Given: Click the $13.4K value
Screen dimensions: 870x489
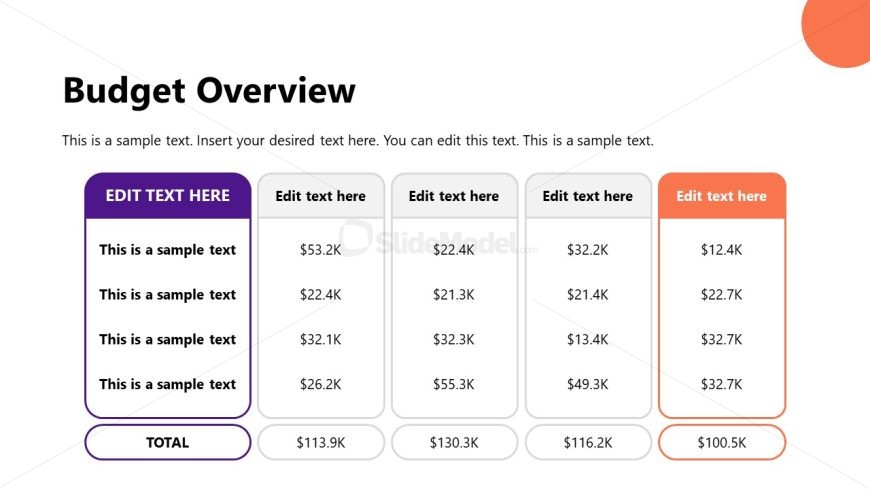Looking at the screenshot, I should pyautogui.click(x=588, y=339).
